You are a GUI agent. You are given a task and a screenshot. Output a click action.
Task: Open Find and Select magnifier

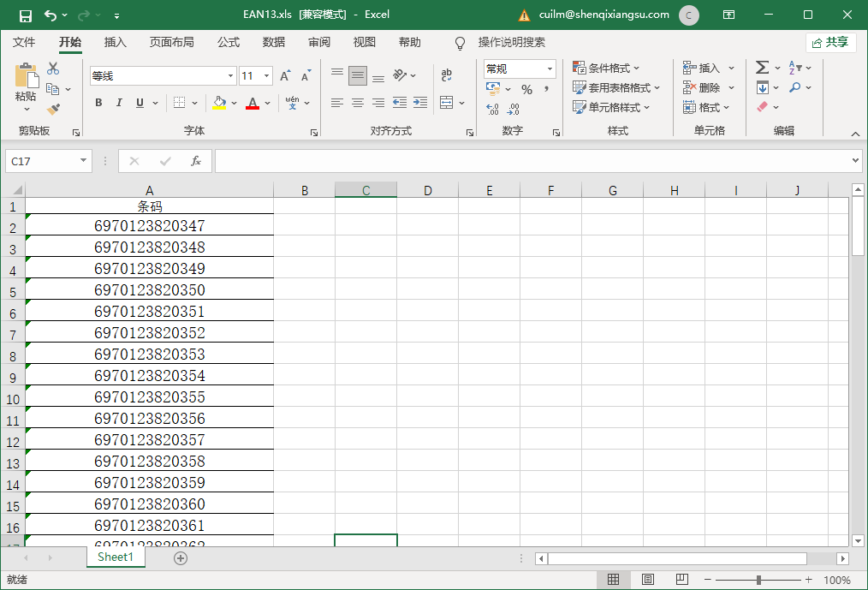coord(795,87)
